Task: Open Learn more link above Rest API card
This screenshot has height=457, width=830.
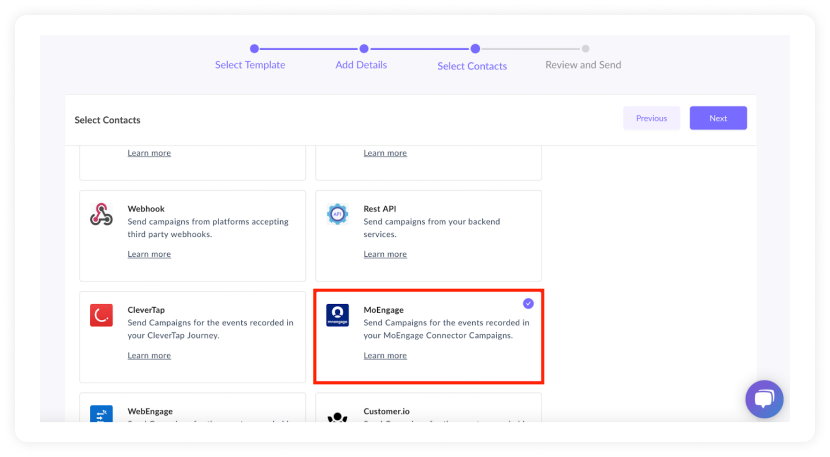Action: pos(385,153)
